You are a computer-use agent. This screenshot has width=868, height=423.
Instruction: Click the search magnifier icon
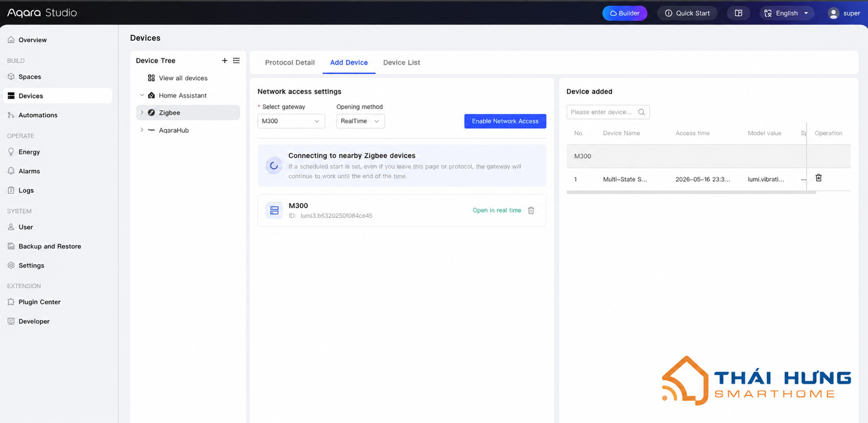[641, 112]
